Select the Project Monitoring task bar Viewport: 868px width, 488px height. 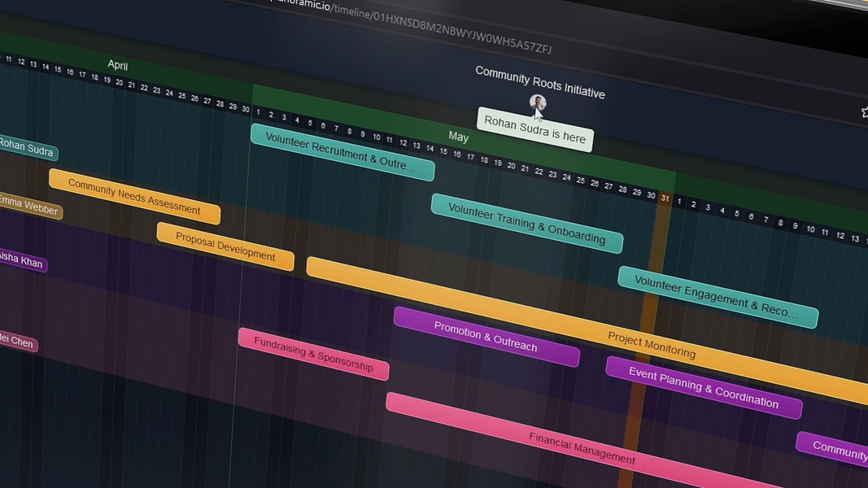coord(587,329)
